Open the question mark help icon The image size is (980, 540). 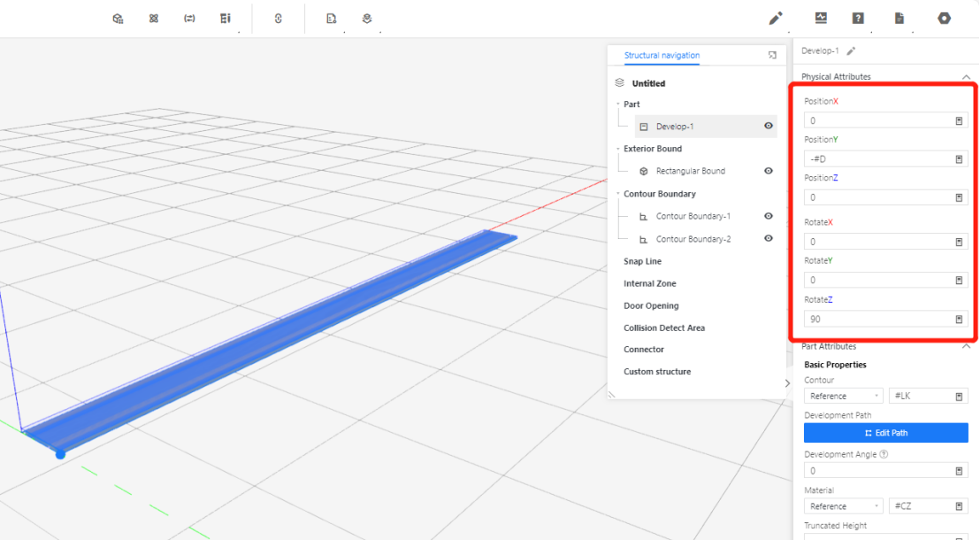point(858,18)
